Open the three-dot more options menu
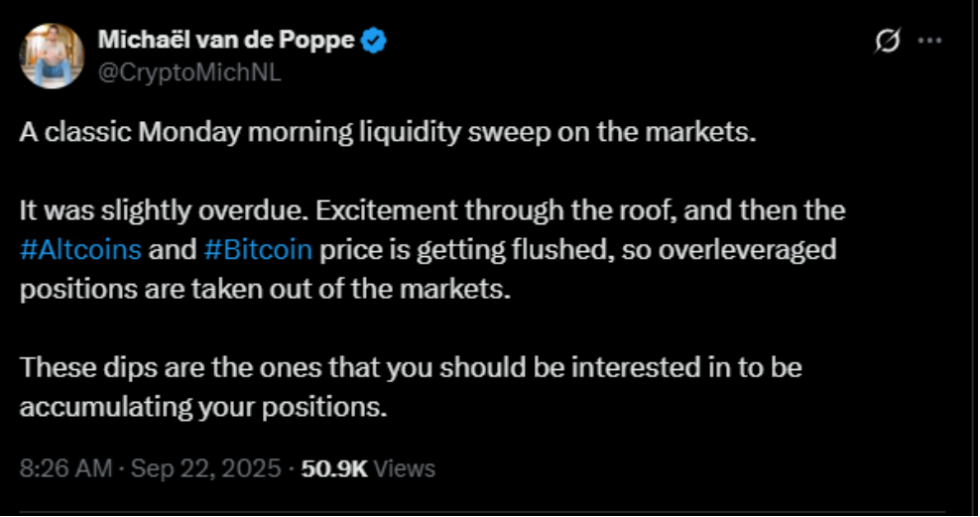Screen dimensions: 980x517 tap(929, 42)
